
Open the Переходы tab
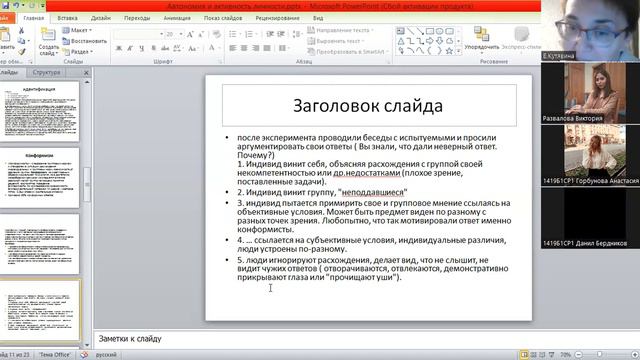[137, 18]
